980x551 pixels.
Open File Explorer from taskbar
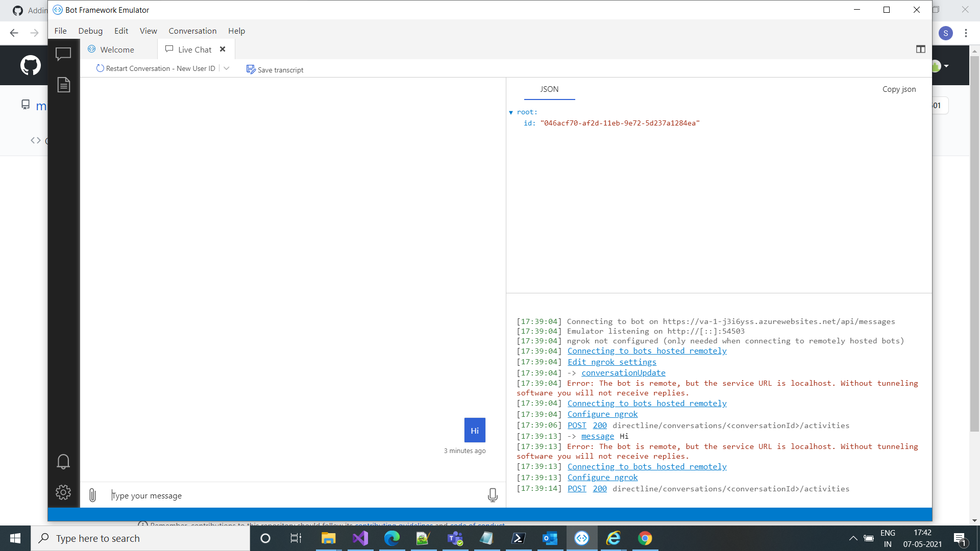pos(328,538)
